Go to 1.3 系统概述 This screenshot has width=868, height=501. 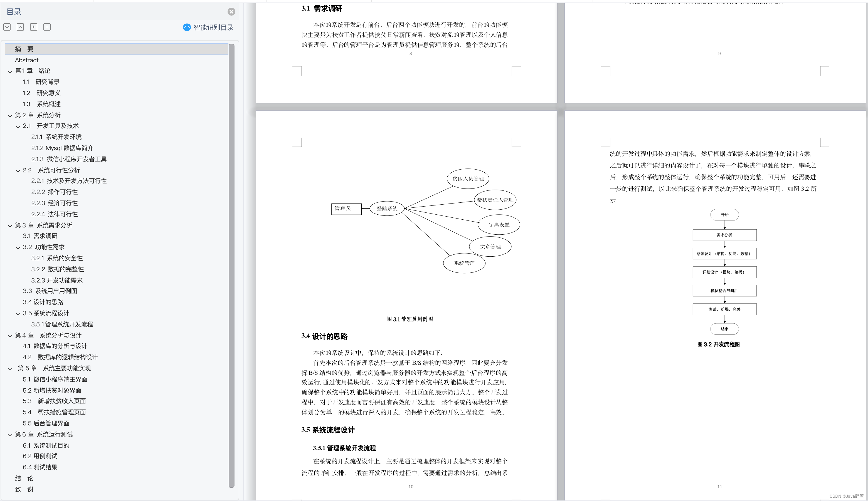tap(42, 104)
